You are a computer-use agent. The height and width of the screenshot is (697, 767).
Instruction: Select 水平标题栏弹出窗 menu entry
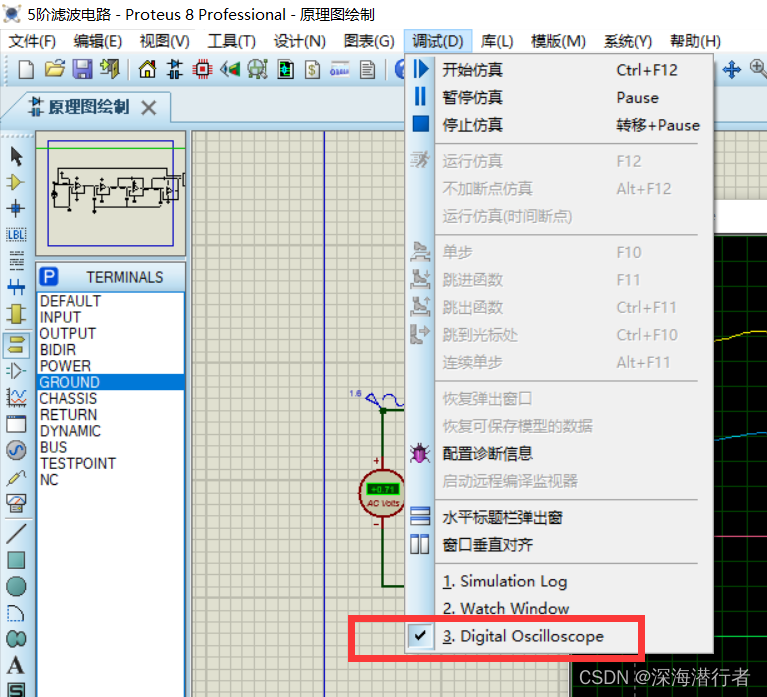click(559, 517)
